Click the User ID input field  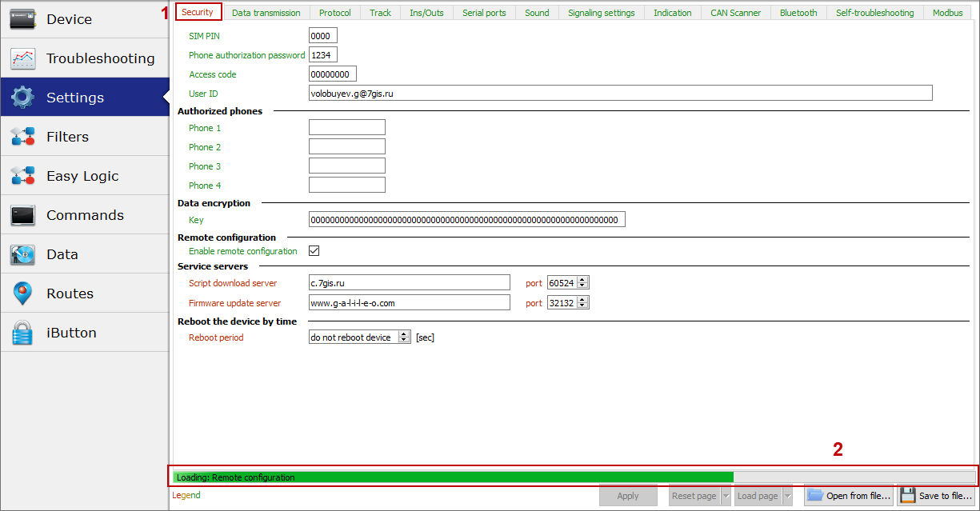(621, 94)
